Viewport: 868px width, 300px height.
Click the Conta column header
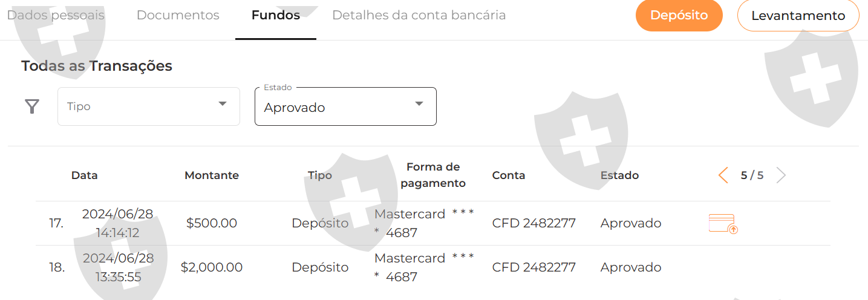508,175
